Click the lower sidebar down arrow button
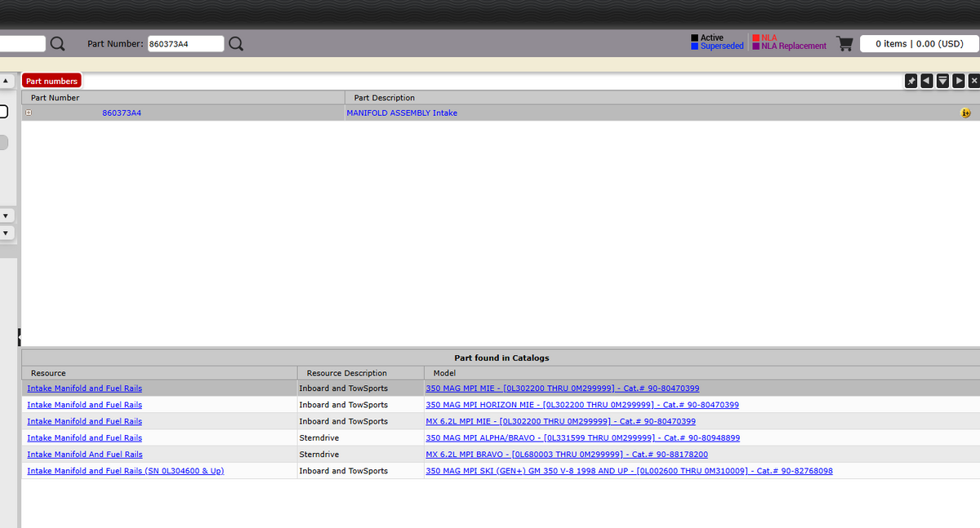The width and height of the screenshot is (980, 528). pos(6,233)
